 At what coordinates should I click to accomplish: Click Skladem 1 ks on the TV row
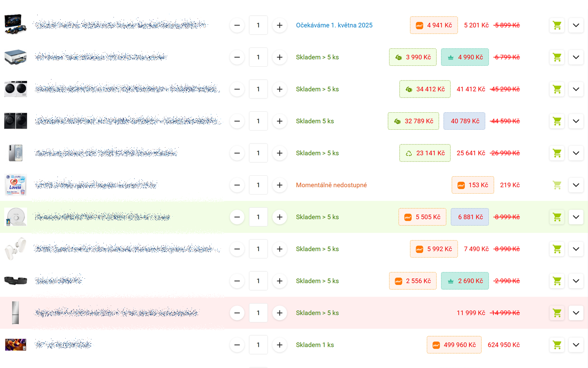315,345
